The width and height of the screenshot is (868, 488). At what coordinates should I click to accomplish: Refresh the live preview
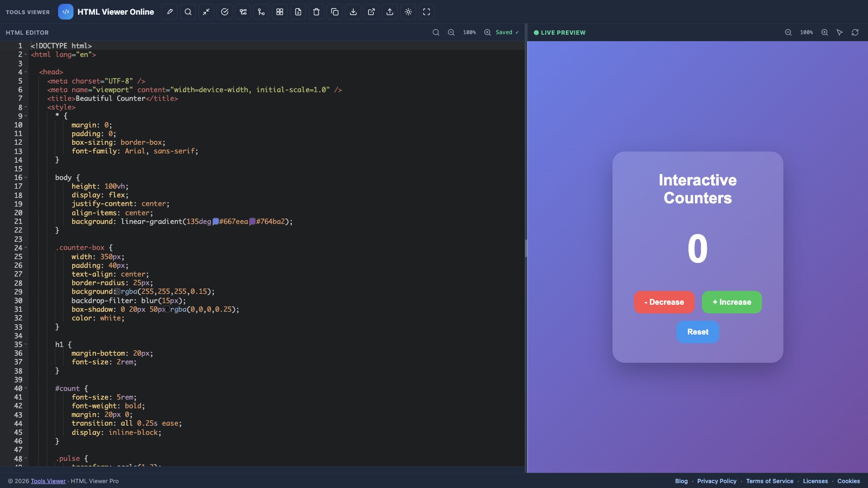coord(855,33)
